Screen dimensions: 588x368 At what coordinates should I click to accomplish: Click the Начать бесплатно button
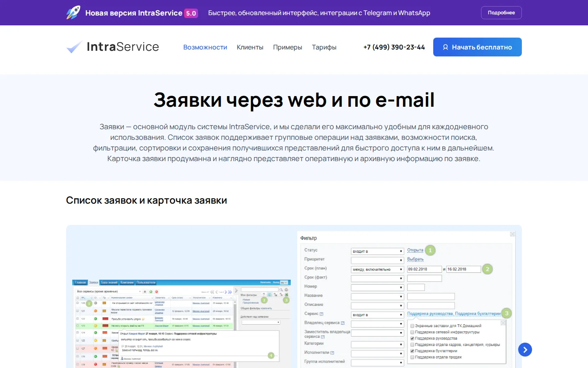point(477,47)
